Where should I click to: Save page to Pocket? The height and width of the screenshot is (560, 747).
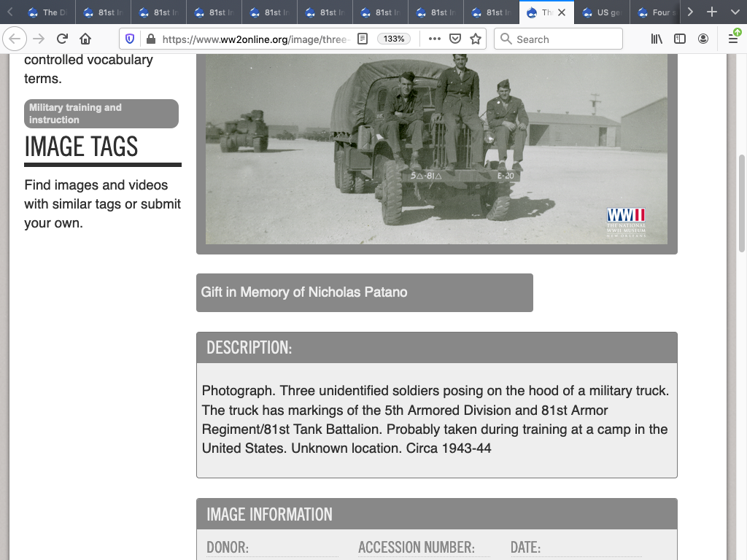pyautogui.click(x=454, y=39)
